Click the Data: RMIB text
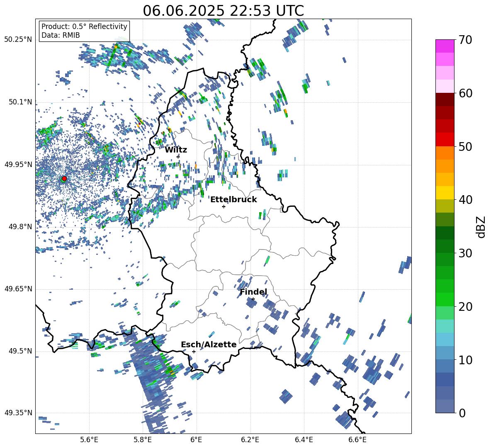Screen dimensions: 491x448 (61, 35)
